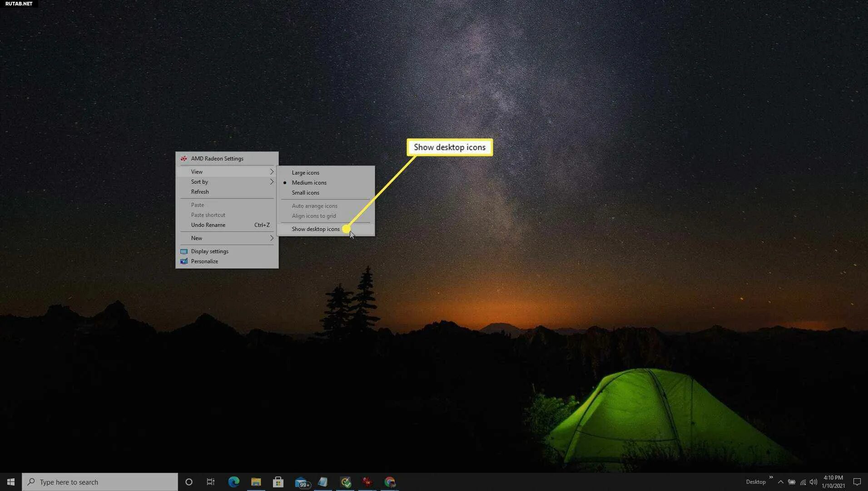Open the Windows Start menu

11,482
